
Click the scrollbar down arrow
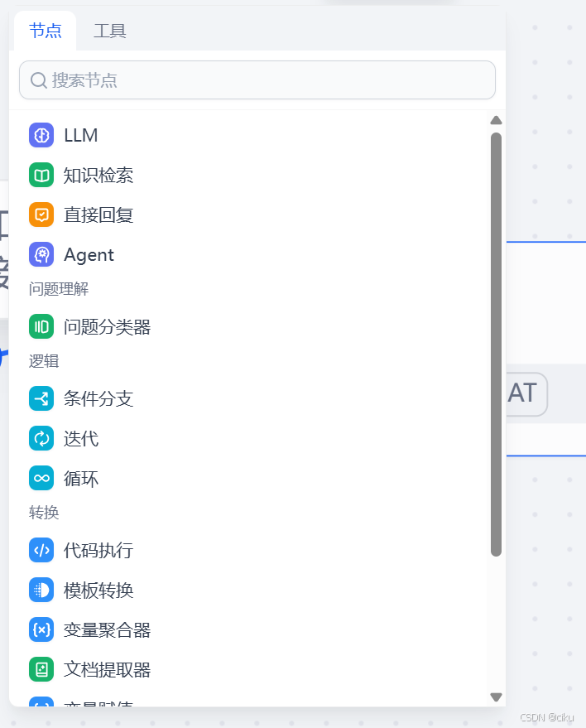(496, 697)
